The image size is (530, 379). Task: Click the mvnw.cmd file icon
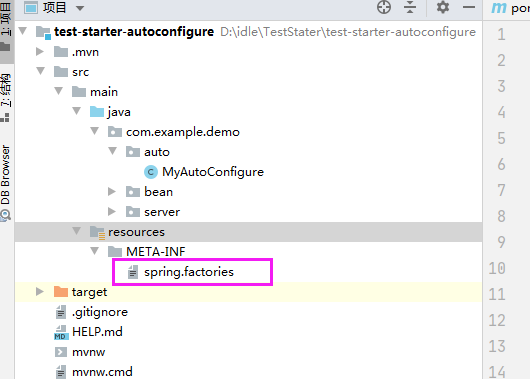61,372
